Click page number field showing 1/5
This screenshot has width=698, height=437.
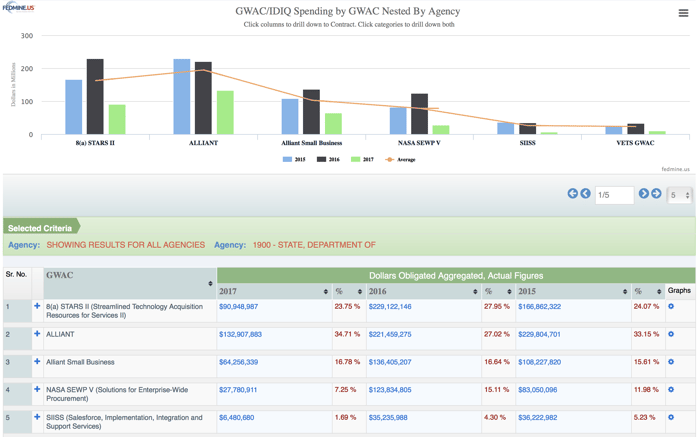click(x=614, y=195)
